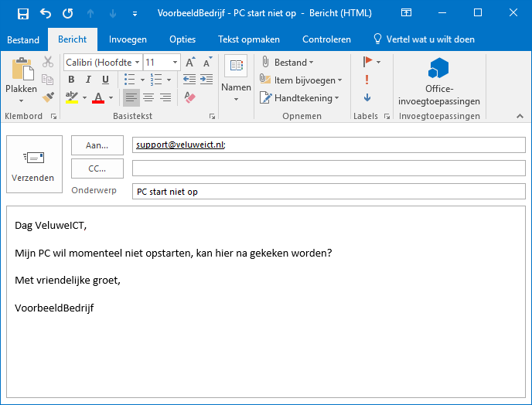Screen dimensions: 532x405
Task: Center the text
Action: coord(148,97)
